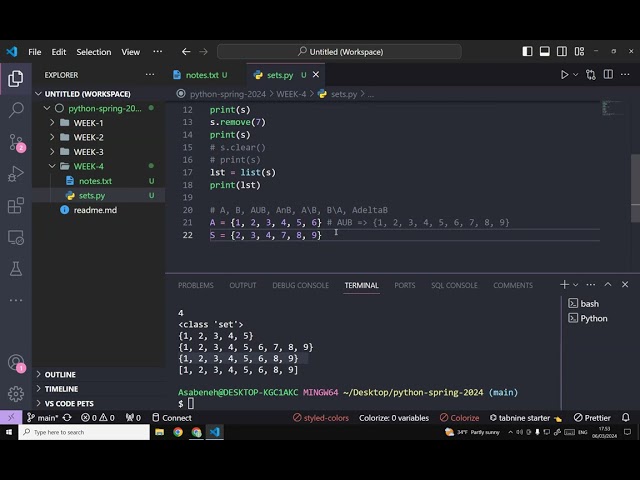The width and height of the screenshot is (640, 480).
Task: Toggle Colorize in status bar
Action: (459, 418)
